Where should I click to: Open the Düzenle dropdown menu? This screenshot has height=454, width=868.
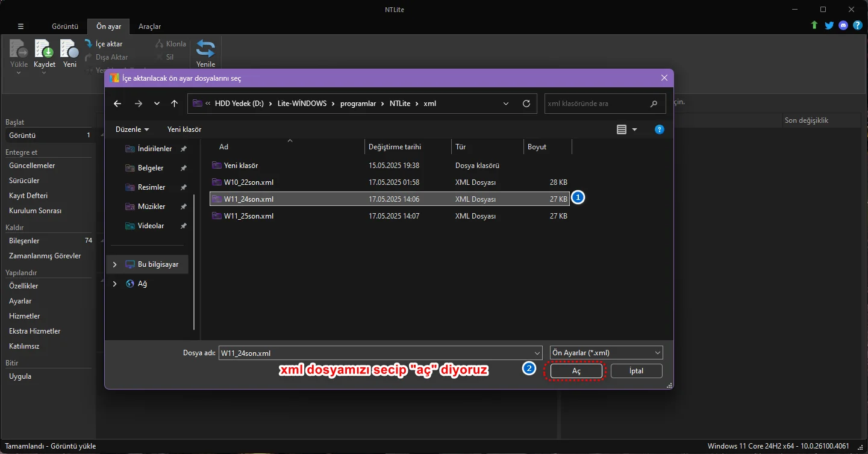coord(133,129)
